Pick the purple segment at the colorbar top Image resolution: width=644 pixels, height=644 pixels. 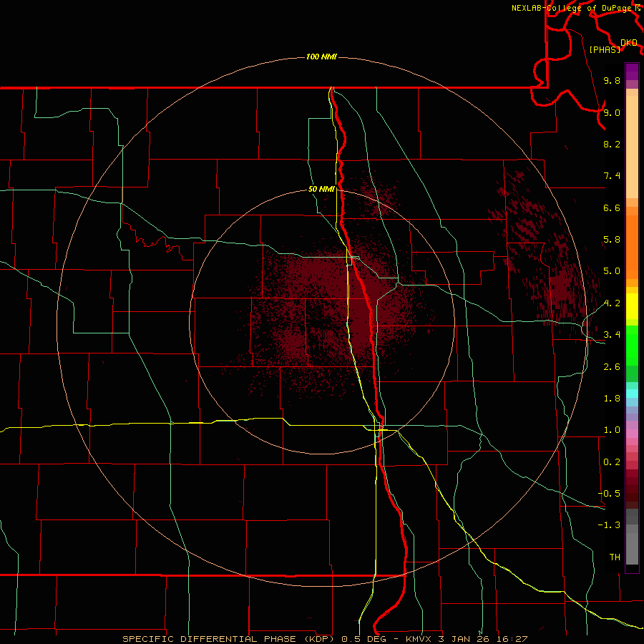(x=632, y=72)
